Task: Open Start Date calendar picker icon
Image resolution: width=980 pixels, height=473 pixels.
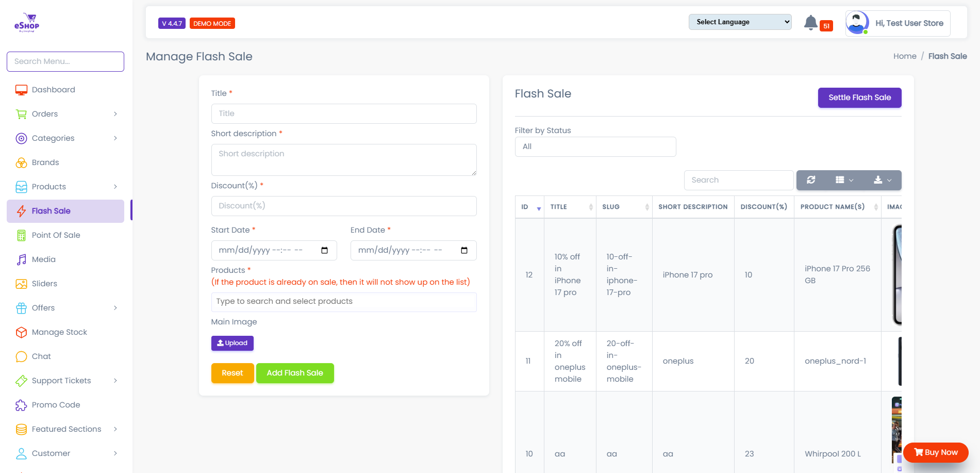Action: click(325, 250)
